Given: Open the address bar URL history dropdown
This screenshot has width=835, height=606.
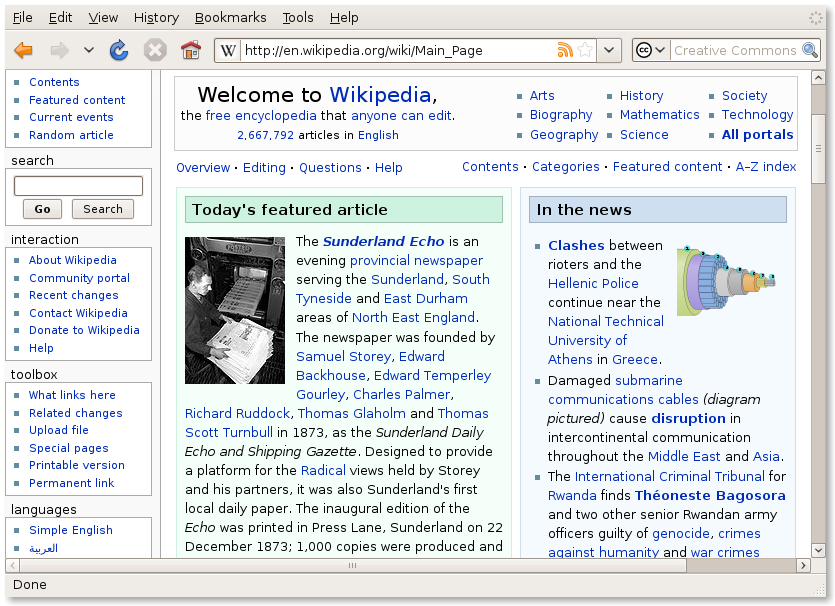Looking at the screenshot, I should (x=609, y=51).
